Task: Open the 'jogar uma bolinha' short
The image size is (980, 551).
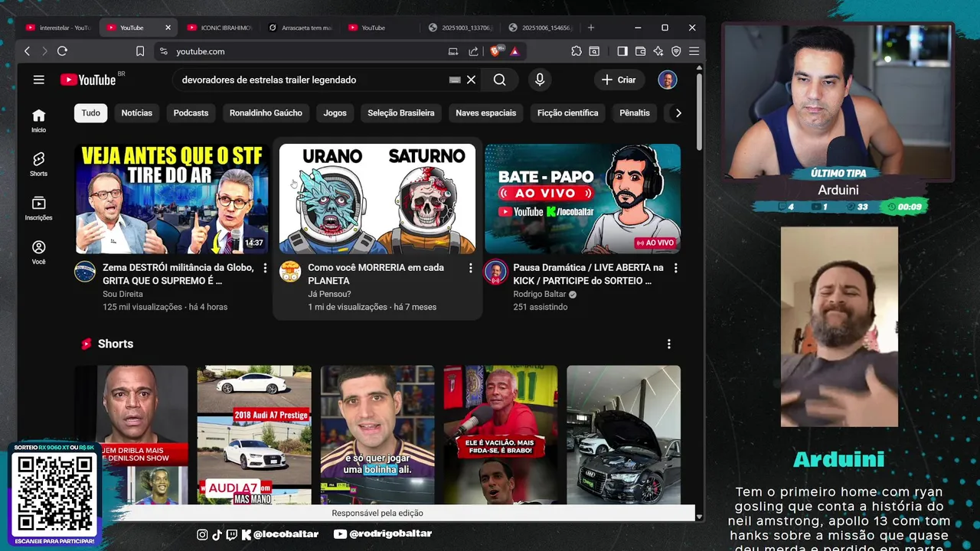Action: coord(377,434)
